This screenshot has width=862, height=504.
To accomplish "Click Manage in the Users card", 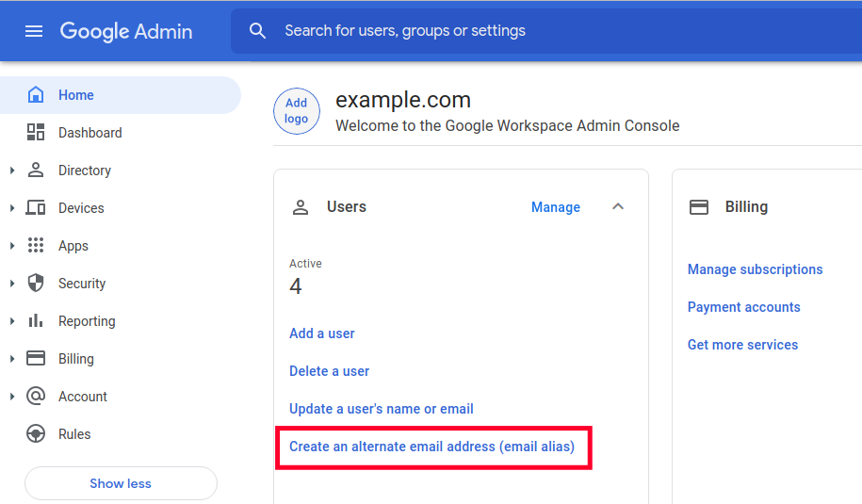I will tap(555, 207).
